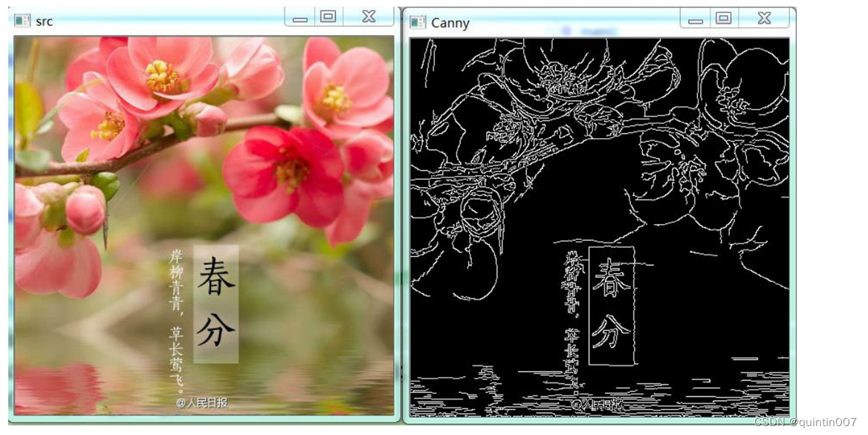This screenshot has height=435, width=868.
Task: Maximize the src window
Action: [x=328, y=17]
